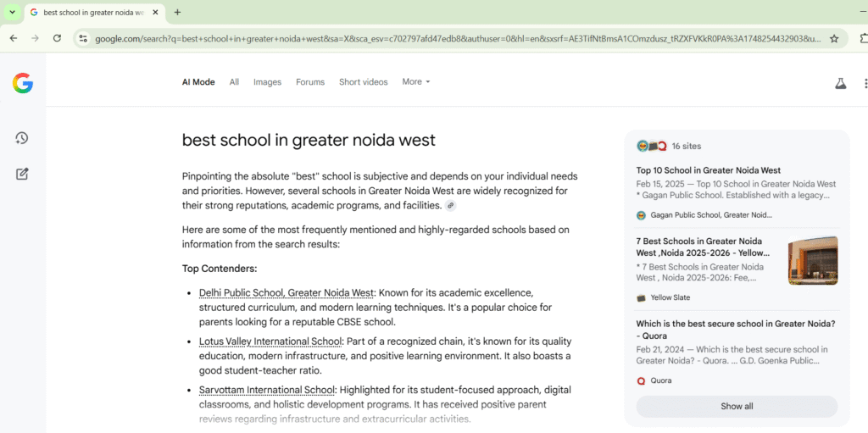Click the Gagan Public School source favicon
Image resolution: width=868 pixels, height=433 pixels.
point(641,215)
